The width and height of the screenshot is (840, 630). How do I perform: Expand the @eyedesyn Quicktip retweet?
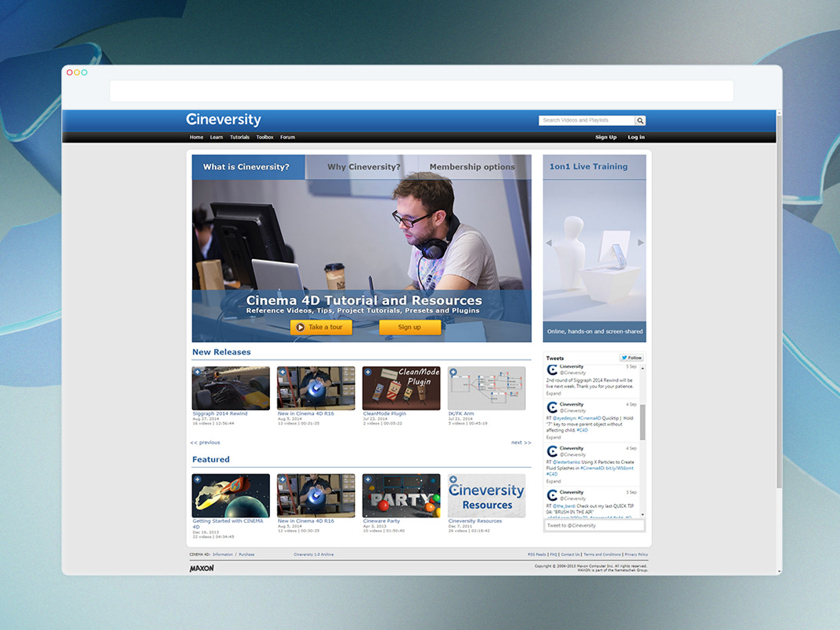click(553, 437)
